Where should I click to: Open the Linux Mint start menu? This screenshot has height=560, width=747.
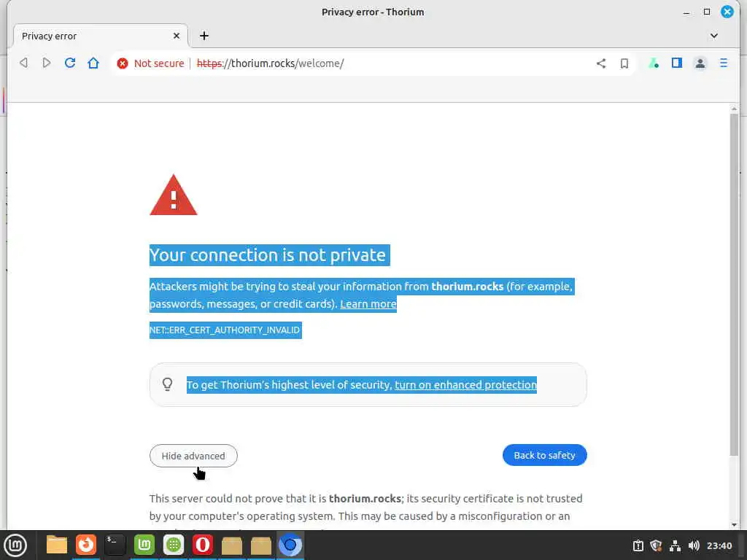[x=15, y=545]
